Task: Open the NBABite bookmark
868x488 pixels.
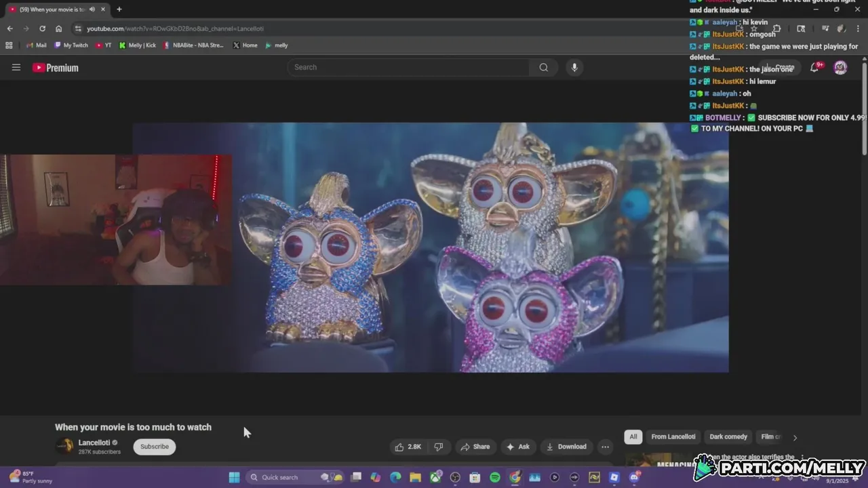Action: [x=193, y=45]
